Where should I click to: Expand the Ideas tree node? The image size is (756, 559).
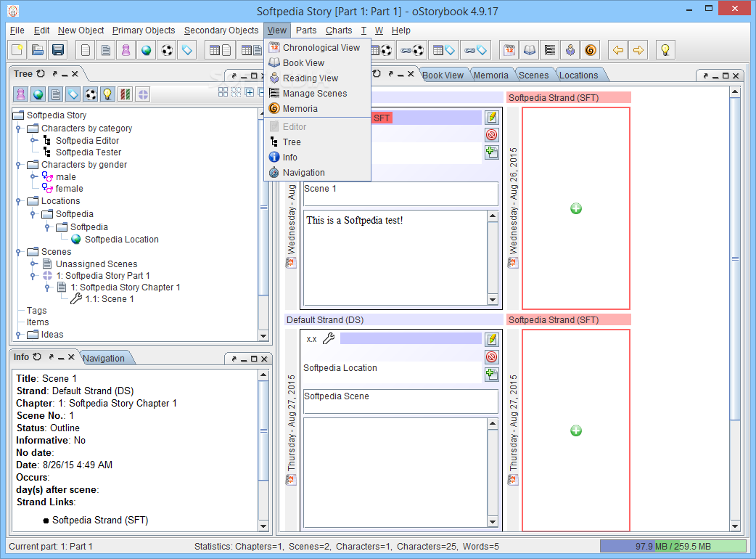(x=18, y=334)
